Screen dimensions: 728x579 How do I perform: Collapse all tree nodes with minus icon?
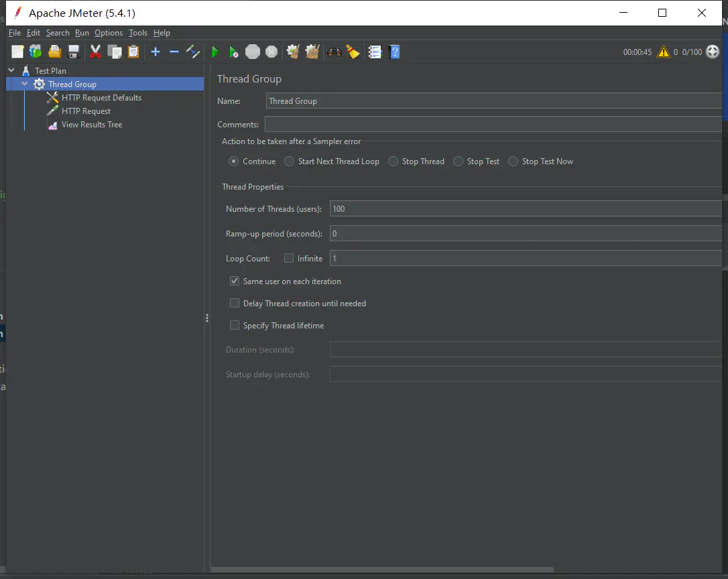tap(174, 52)
